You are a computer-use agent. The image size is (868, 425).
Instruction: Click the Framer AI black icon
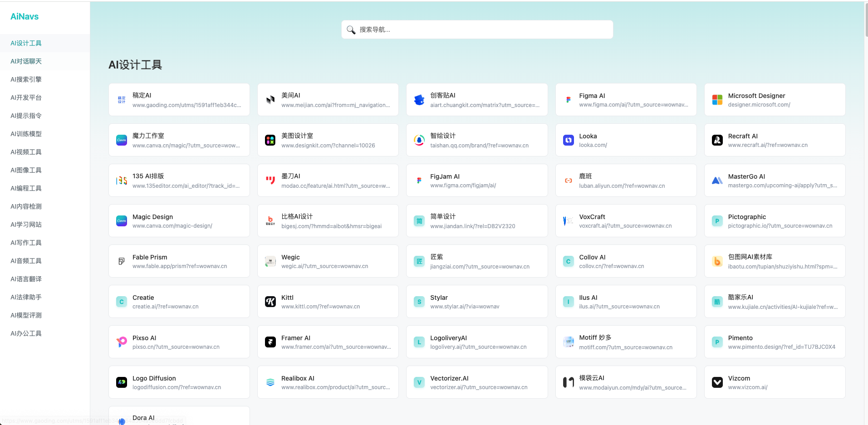pos(270,342)
